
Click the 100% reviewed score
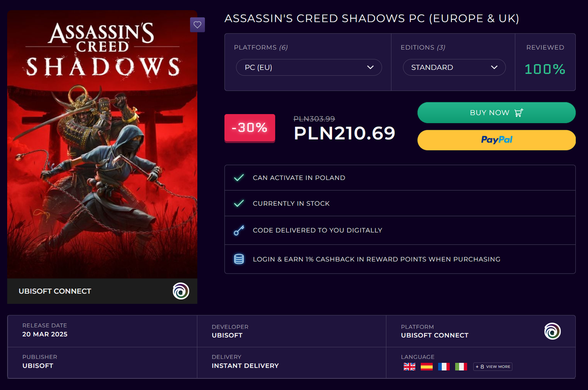click(545, 69)
